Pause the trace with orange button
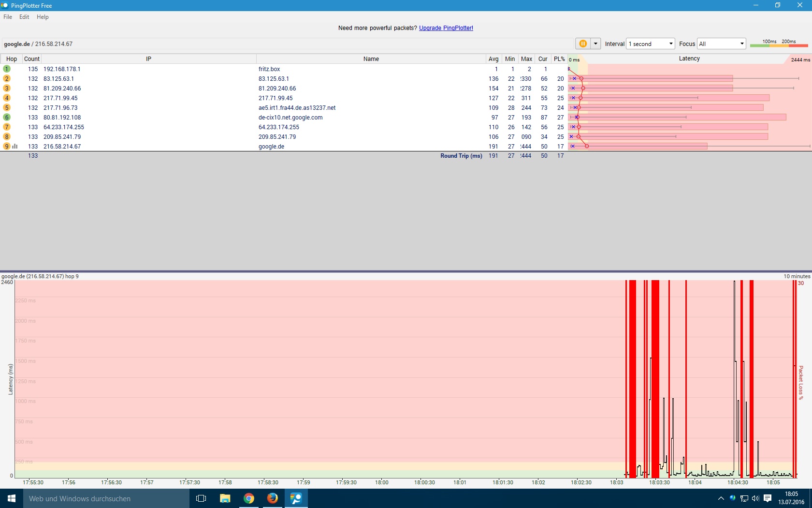This screenshot has width=812, height=508. tap(583, 44)
